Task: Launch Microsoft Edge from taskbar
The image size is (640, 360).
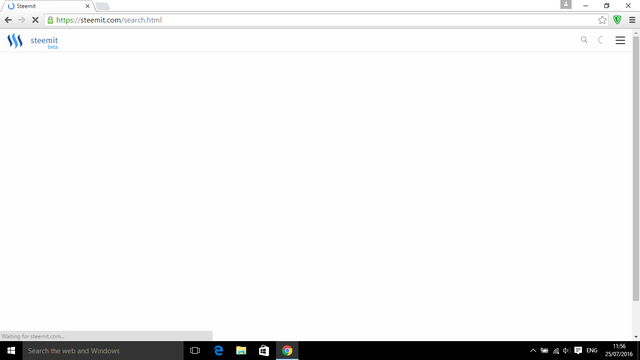Action: (218, 351)
